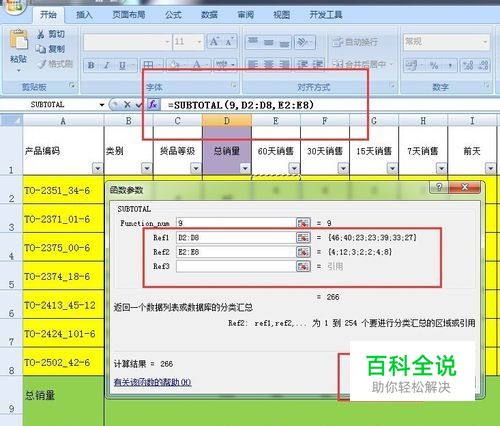Click the Select All corner button
500x426 pixels.
pyautogui.click(x=11, y=120)
